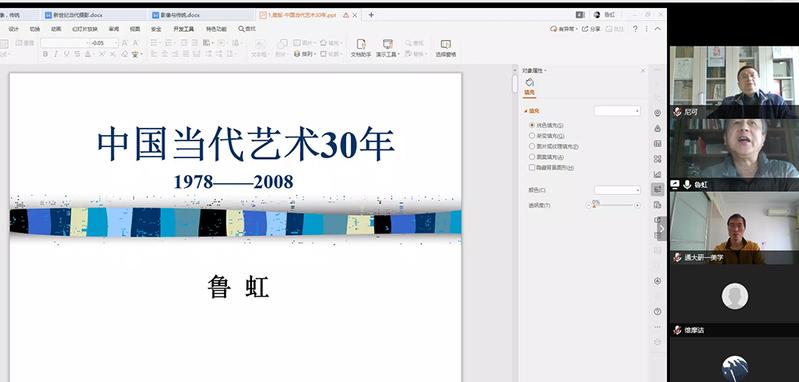This screenshot has width=799, height=382.
Task: Open the 特色功能 special features tab
Action: 217,29
